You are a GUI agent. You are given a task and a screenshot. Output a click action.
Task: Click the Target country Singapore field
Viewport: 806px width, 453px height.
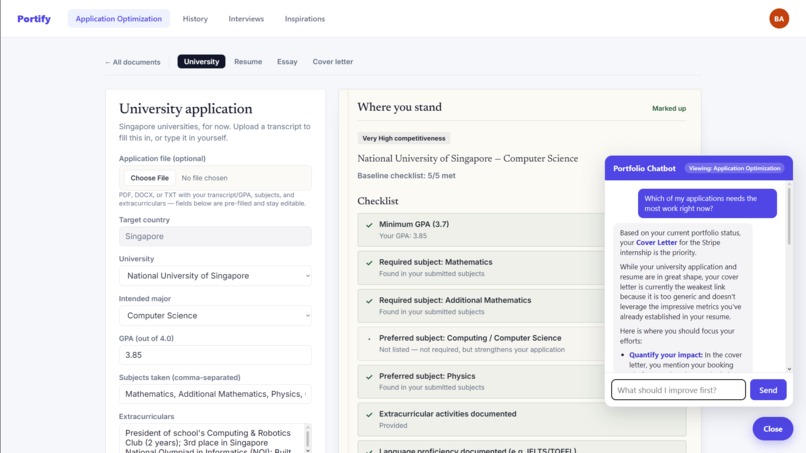(x=215, y=236)
